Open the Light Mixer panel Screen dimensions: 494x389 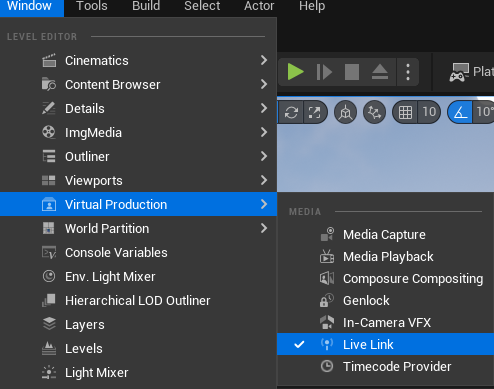pos(138,372)
